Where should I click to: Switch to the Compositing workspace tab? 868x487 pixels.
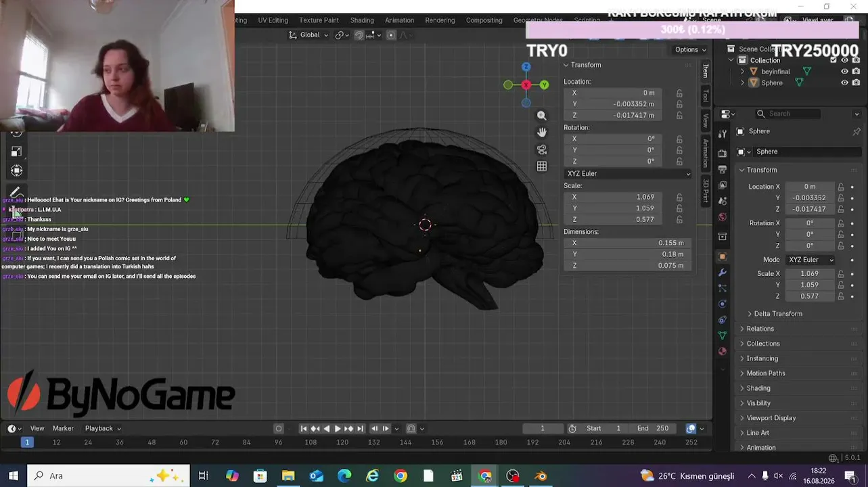pos(484,20)
